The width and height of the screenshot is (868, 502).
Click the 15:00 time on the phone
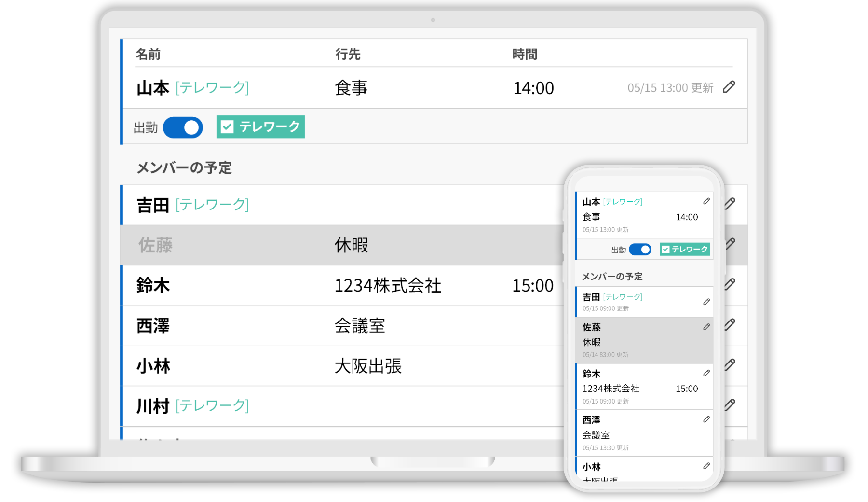[687, 389]
